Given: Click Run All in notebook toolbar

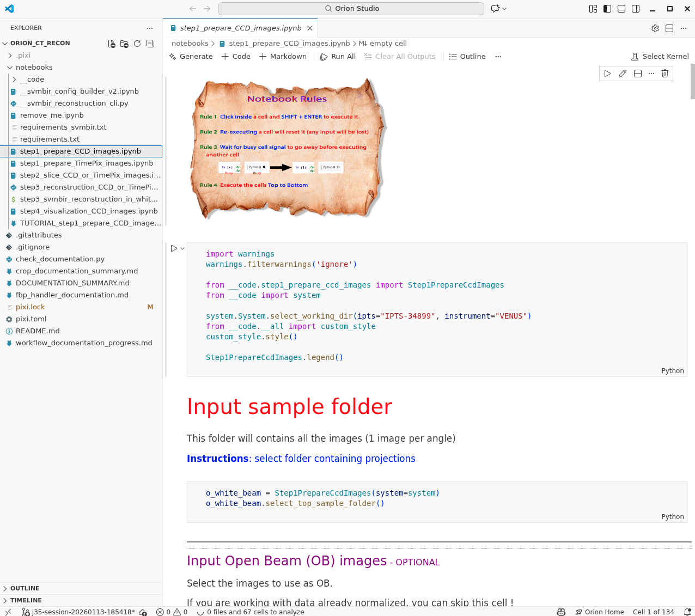Looking at the screenshot, I should (x=338, y=57).
